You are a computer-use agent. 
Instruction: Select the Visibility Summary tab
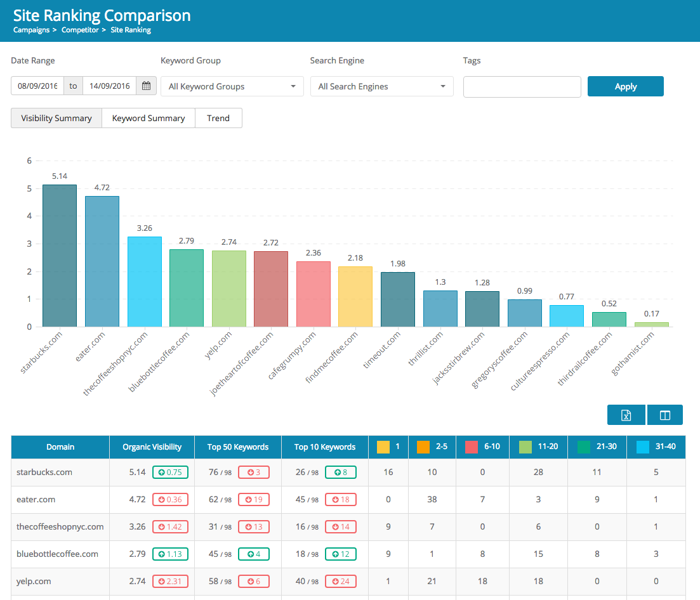pyautogui.click(x=56, y=118)
